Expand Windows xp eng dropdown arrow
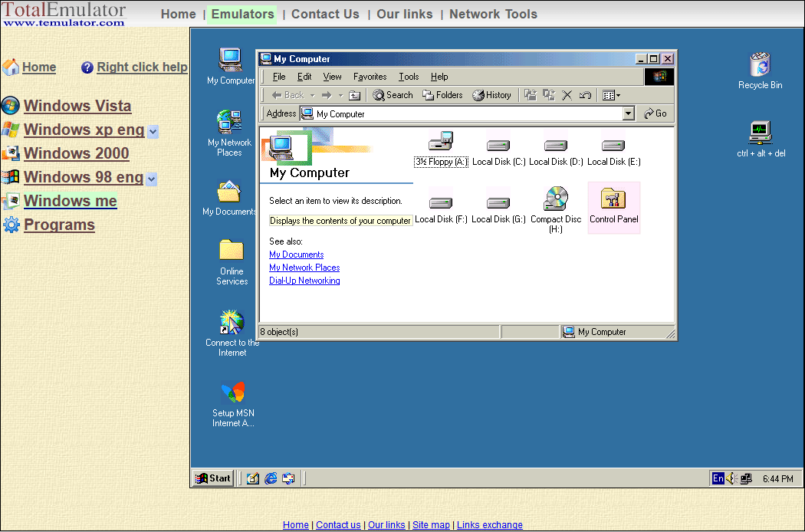This screenshot has height=532, width=805. pyautogui.click(x=153, y=131)
